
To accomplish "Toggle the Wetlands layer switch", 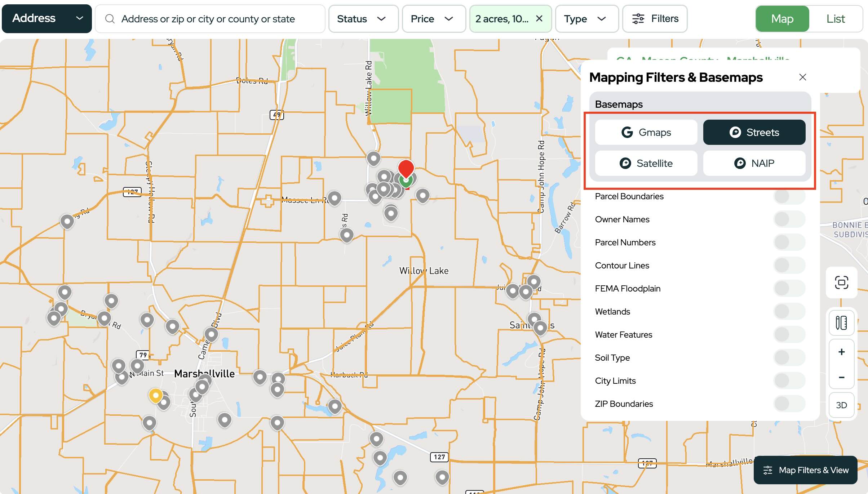I will pyautogui.click(x=789, y=312).
